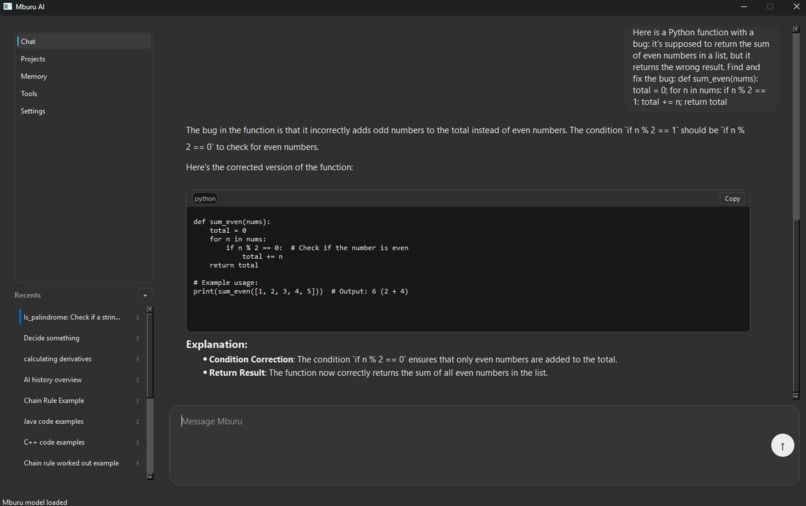Open the Tools section
The height and width of the screenshot is (506, 806).
pyautogui.click(x=83, y=94)
